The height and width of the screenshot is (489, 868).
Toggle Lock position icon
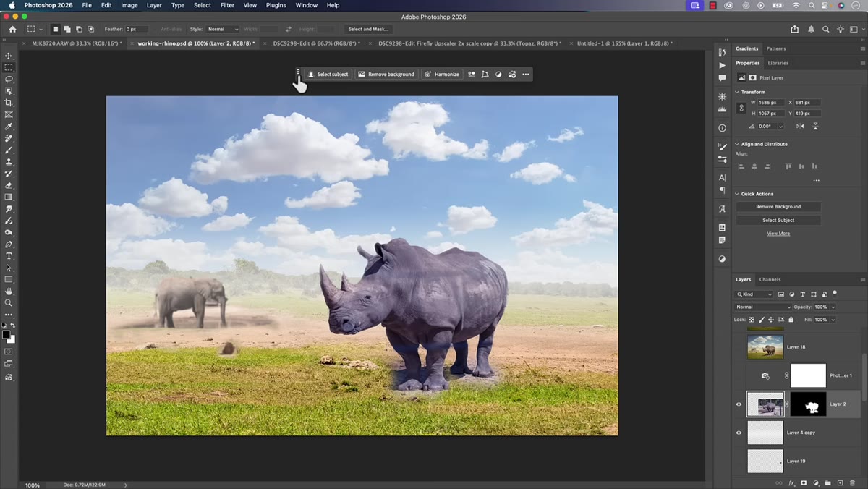point(771,320)
